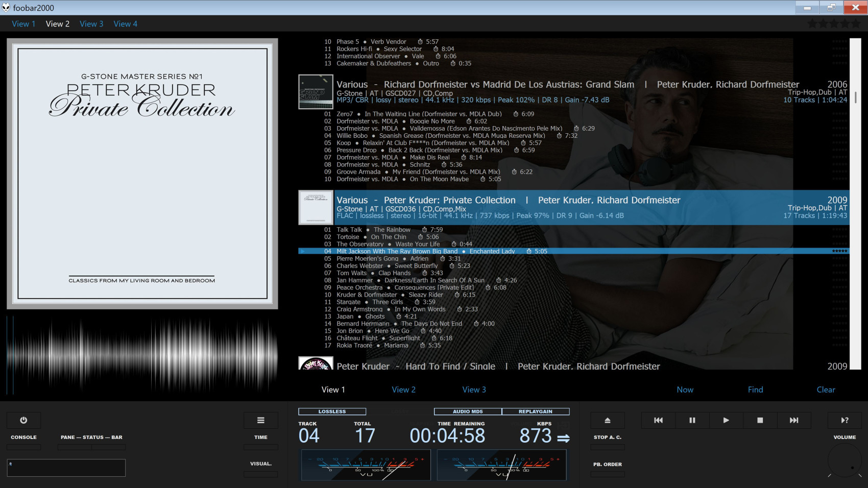Screen dimensions: 868x488
Task: Stop the playback
Action: coord(760,420)
